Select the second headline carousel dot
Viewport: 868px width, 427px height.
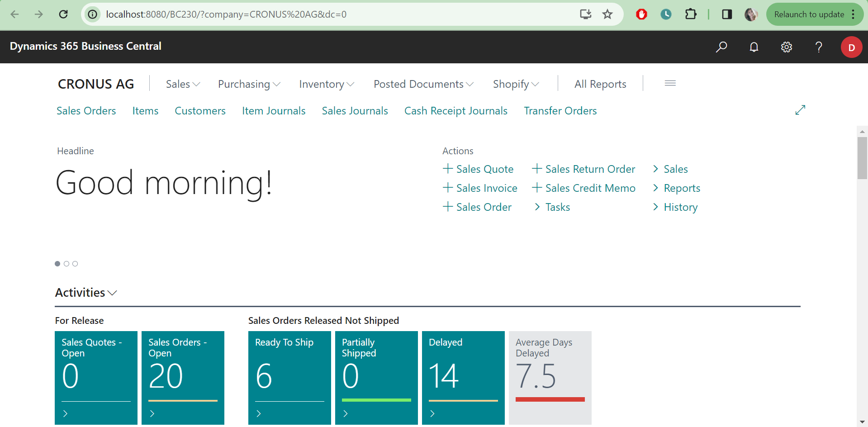point(66,264)
